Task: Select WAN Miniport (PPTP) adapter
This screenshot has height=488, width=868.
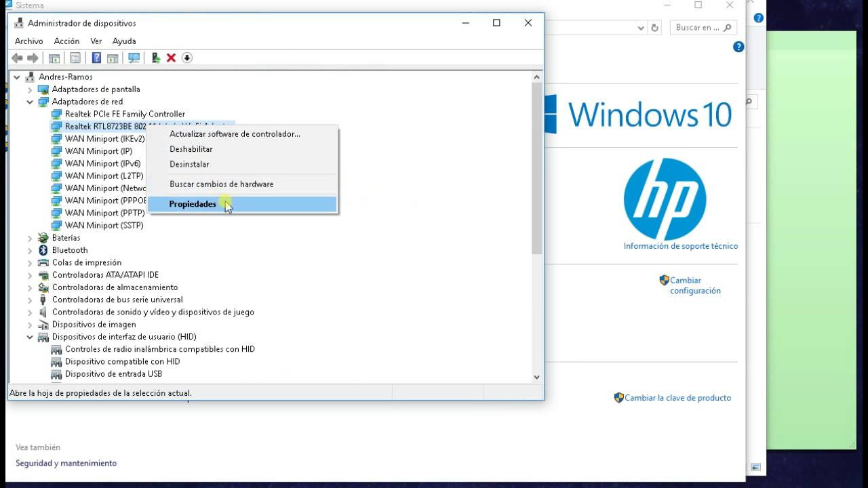Action: 105,213
